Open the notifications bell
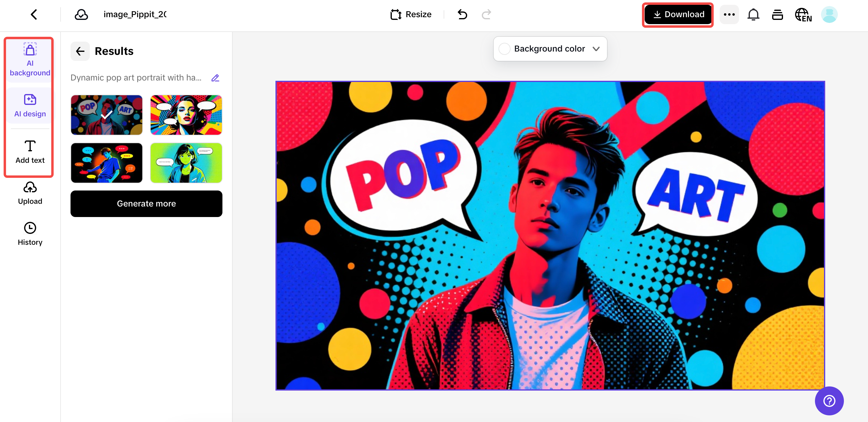The image size is (868, 422). pos(753,14)
